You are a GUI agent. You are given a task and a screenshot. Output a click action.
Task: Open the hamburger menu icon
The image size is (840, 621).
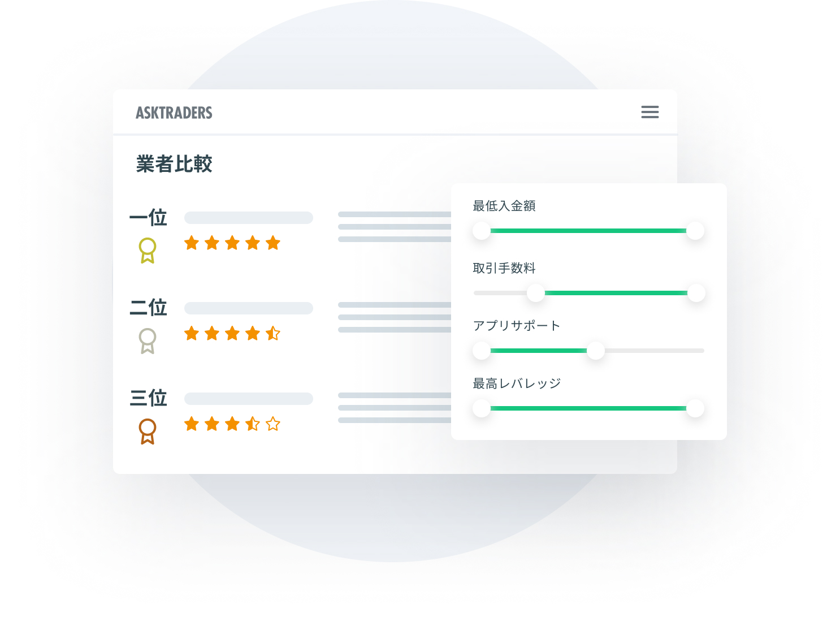tap(650, 112)
